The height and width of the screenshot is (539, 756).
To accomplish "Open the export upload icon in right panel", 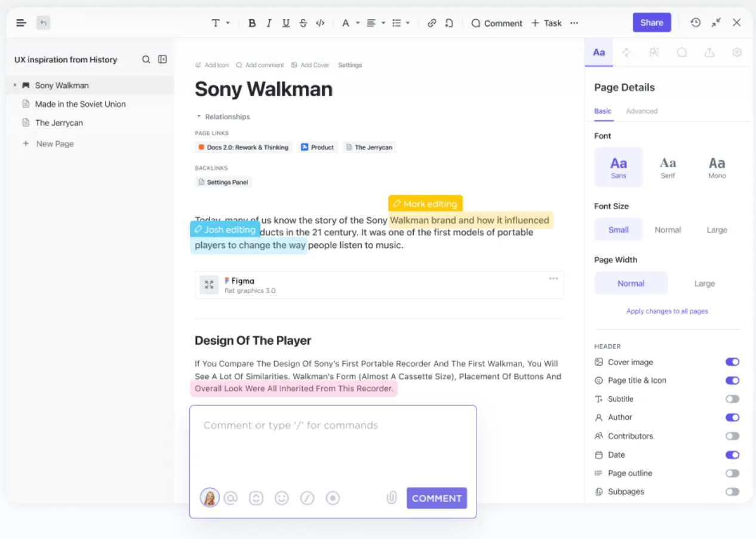I will click(709, 53).
